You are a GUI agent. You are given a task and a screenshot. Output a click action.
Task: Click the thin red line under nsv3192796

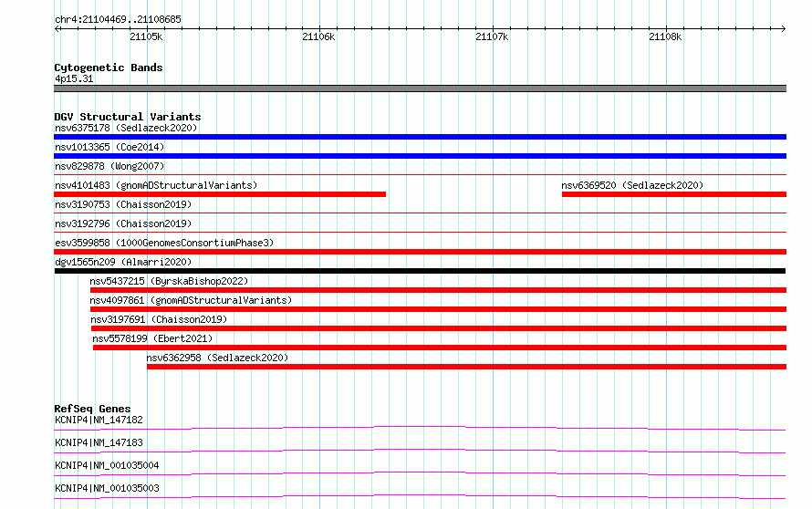point(420,232)
